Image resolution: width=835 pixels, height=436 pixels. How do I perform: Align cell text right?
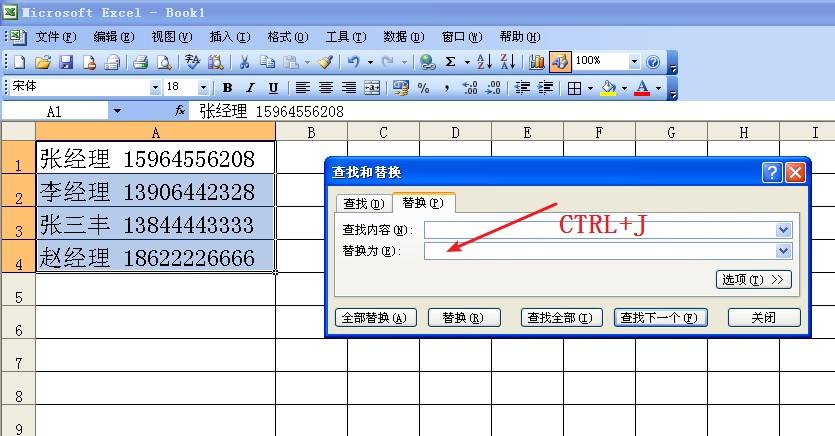coord(349,88)
